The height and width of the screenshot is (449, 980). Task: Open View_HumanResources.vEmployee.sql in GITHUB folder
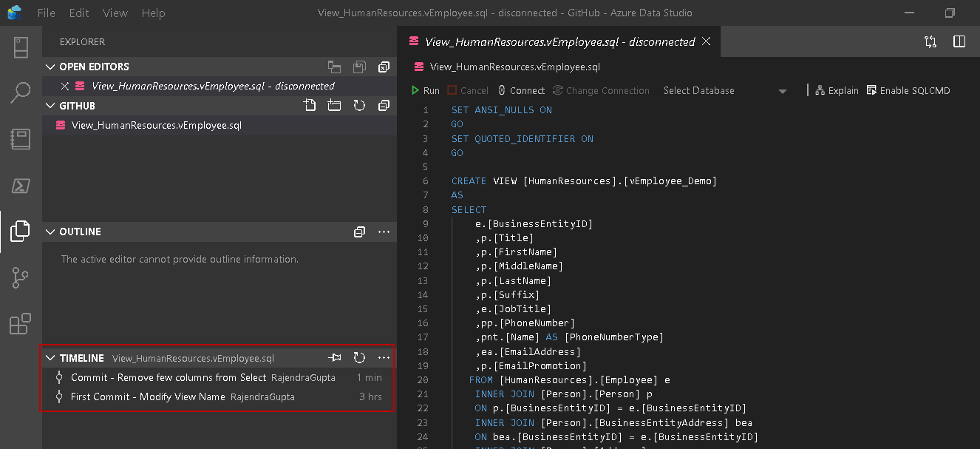point(156,125)
